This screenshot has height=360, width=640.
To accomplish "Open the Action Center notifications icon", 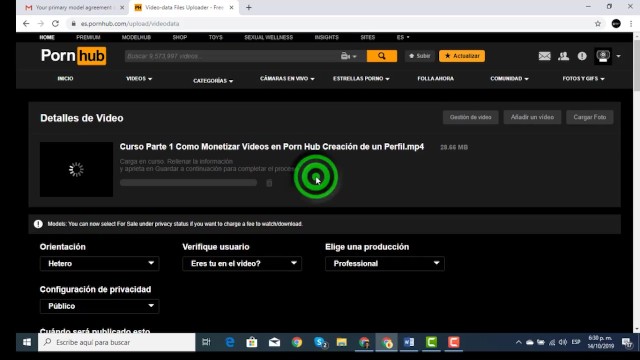I will click(x=627, y=342).
